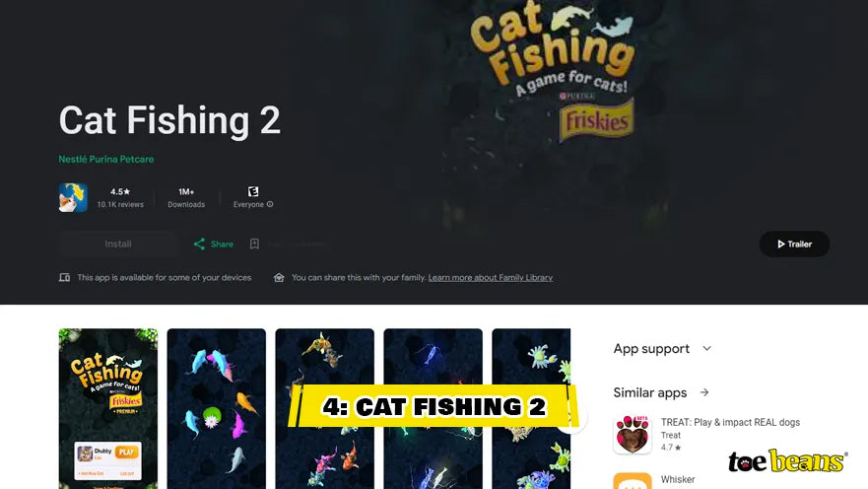Open the Whisker app icon
Image resolution: width=868 pixels, height=489 pixels.
tap(633, 481)
